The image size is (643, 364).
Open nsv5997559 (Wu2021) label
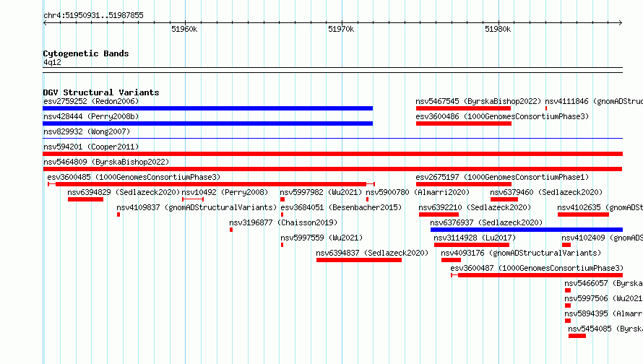[x=321, y=238]
